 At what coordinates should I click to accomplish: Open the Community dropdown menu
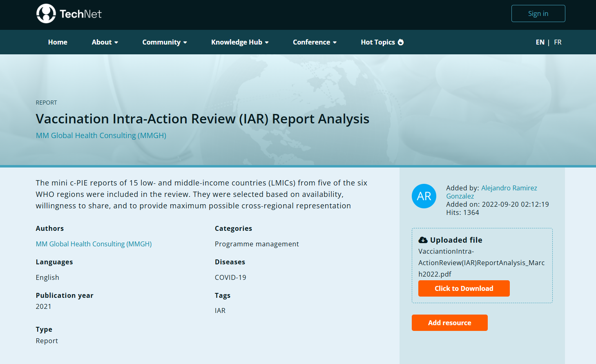tap(164, 42)
